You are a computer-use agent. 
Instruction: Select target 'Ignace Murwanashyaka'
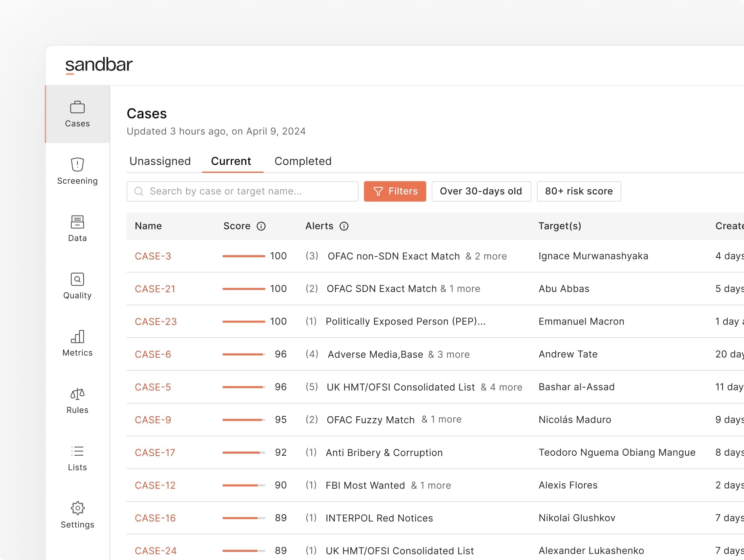[x=593, y=256]
